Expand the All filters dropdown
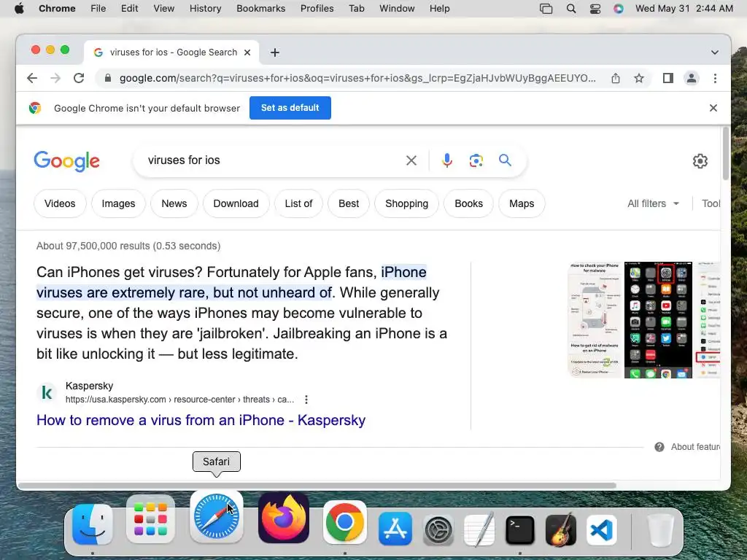Image resolution: width=747 pixels, height=560 pixels. [653, 203]
